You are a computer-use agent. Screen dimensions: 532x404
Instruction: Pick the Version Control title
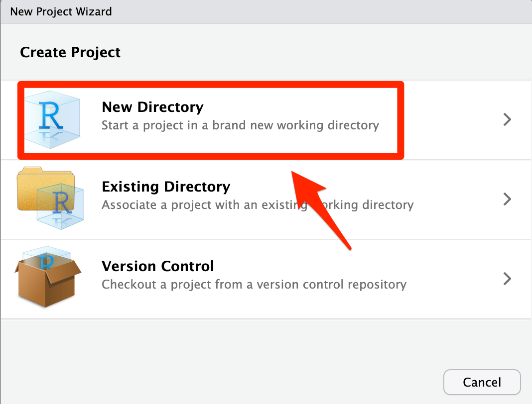[x=158, y=266]
